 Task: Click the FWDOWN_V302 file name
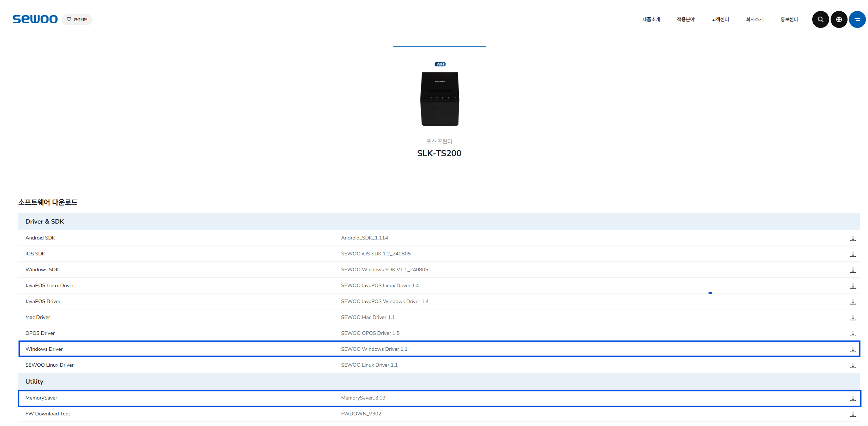(x=361, y=414)
